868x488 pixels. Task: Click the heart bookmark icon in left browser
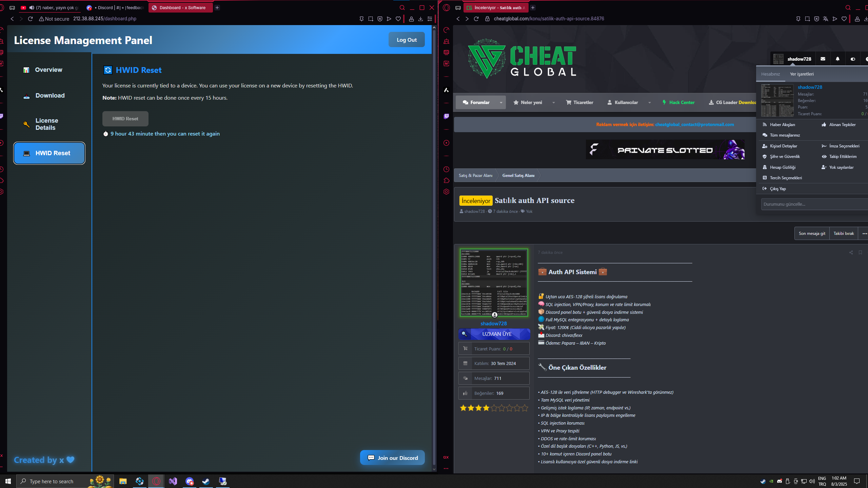398,19
